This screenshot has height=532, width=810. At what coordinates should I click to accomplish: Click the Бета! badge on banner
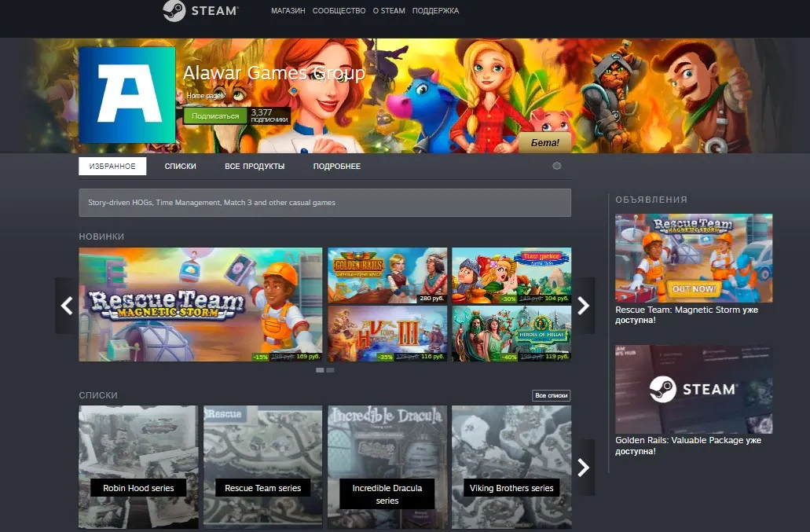[x=545, y=142]
